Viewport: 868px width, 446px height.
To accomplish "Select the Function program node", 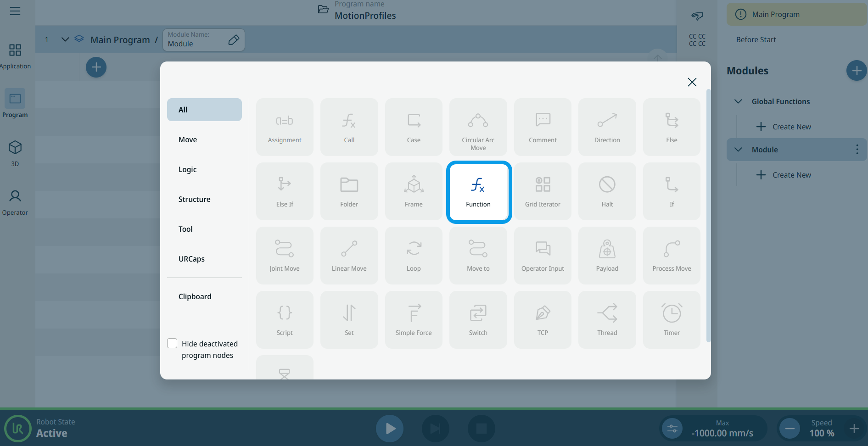I will coord(478,192).
